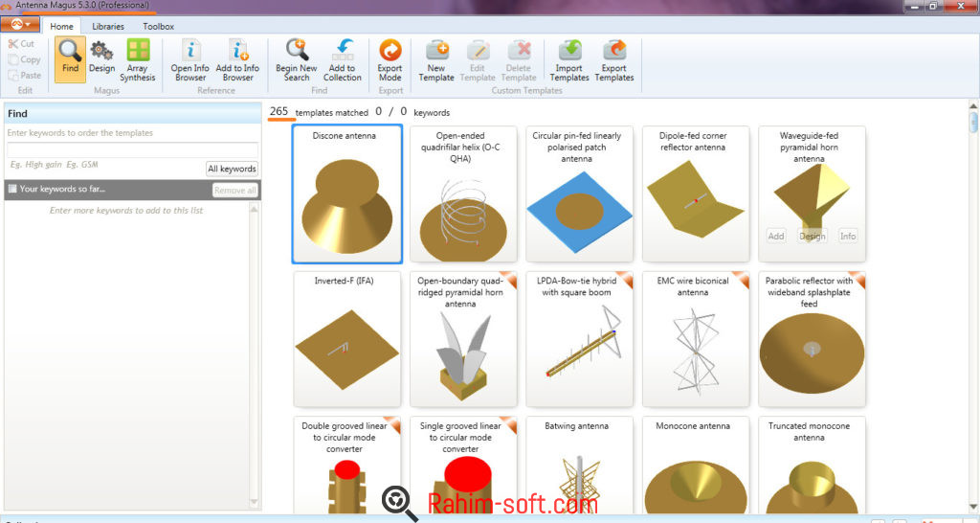The height and width of the screenshot is (523, 980).
Task: Click template gallery scroll up arrow
Action: (973, 104)
